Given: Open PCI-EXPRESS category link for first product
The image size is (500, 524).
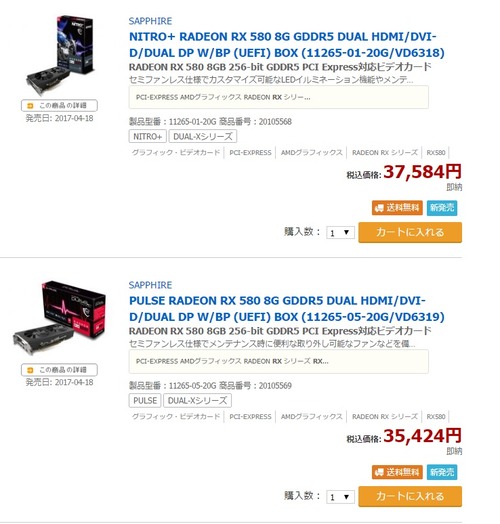Looking at the screenshot, I should click(250, 153).
